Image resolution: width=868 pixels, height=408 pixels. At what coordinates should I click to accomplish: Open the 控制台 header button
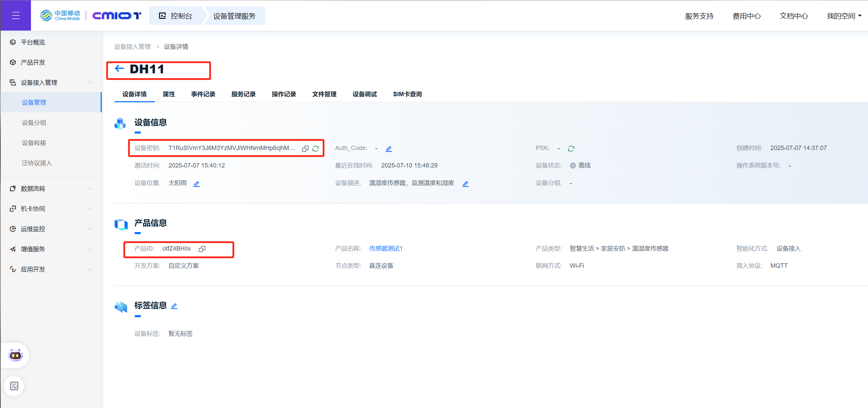click(x=175, y=16)
